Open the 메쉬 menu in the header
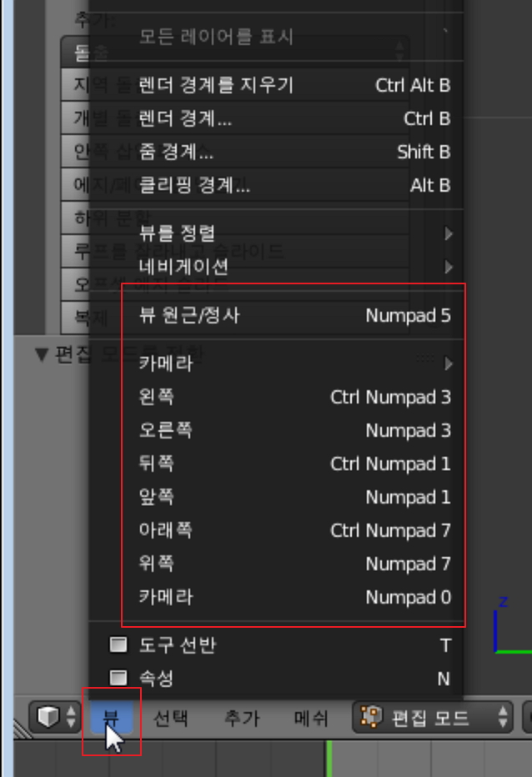Viewport: 532px width, 777px height. coord(311,718)
